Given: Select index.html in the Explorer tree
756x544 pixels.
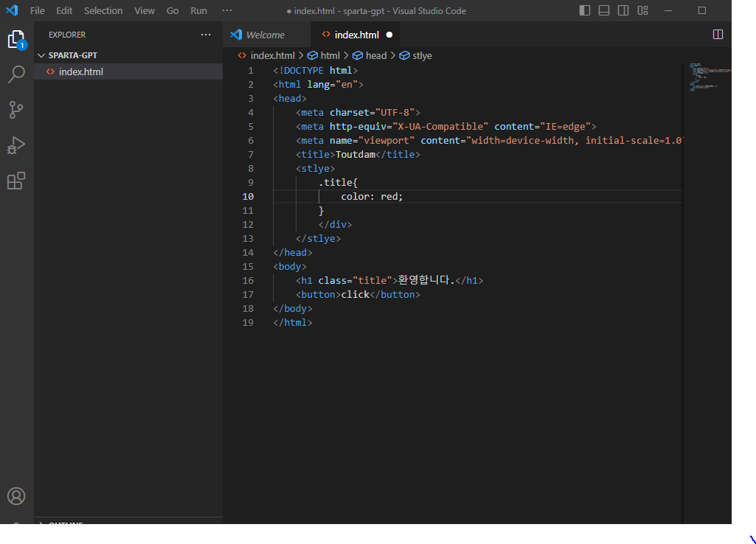Looking at the screenshot, I should (x=128, y=72).
